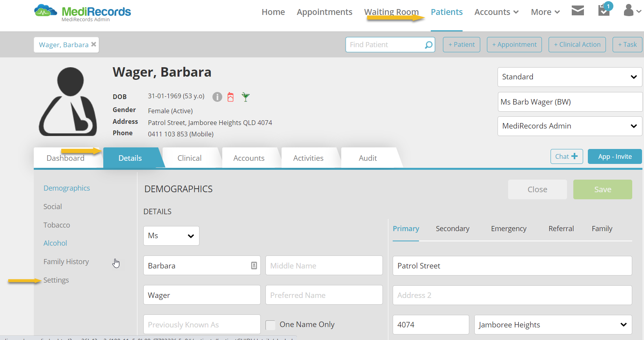Click the surname field Wager
Screen dimensions: 644x340
202,295
